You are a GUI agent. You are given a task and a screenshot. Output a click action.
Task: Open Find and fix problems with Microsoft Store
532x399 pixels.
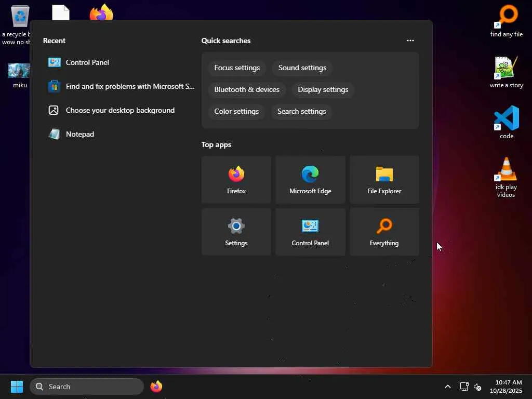121,87
